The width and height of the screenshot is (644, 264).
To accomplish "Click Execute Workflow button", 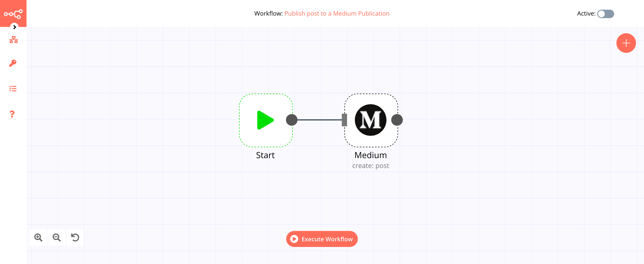I will (x=322, y=239).
